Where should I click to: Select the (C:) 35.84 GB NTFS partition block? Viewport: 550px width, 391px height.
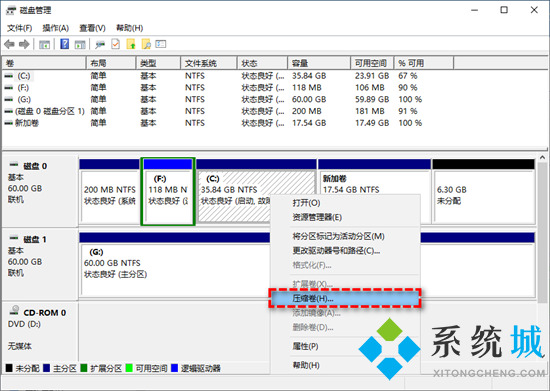[256, 191]
